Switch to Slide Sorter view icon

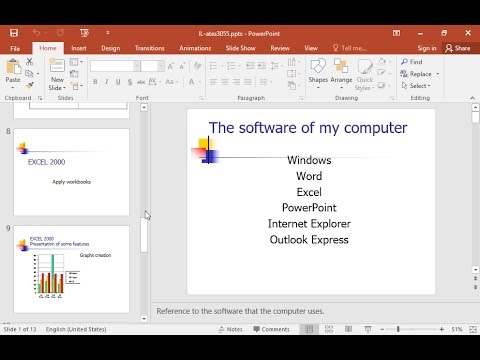329,329
